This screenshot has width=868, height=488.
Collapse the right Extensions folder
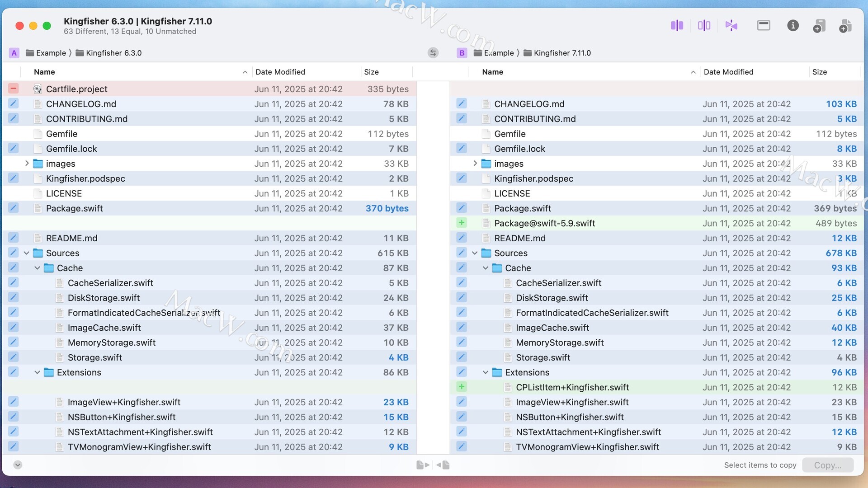click(486, 372)
